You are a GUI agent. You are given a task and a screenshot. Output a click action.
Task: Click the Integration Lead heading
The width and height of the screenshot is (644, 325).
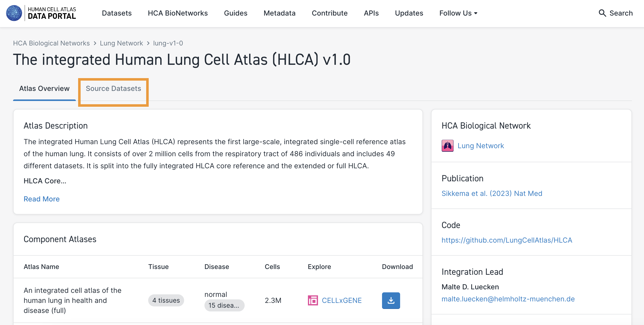[472, 272]
